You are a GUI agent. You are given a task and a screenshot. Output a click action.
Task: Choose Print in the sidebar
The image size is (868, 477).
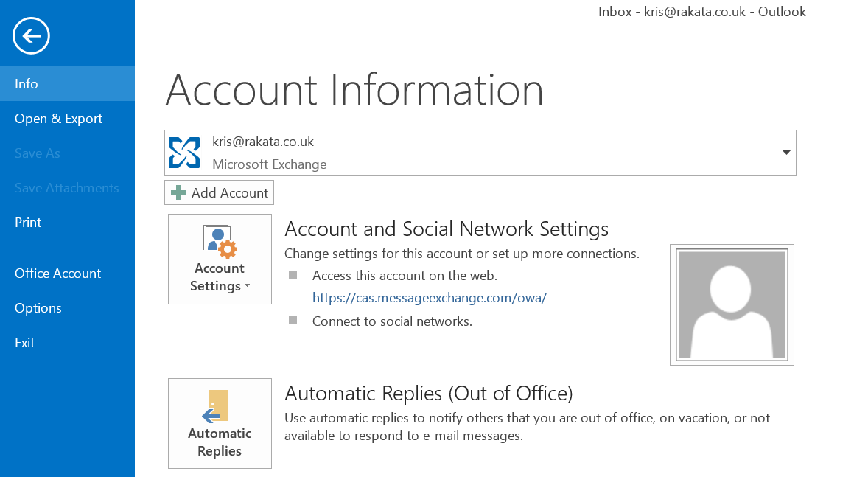point(67,222)
